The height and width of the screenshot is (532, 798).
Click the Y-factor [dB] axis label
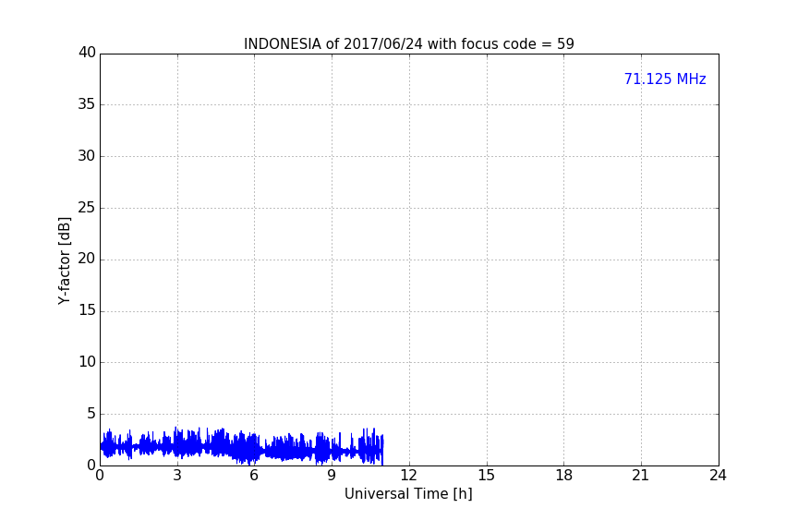pyautogui.click(x=64, y=260)
